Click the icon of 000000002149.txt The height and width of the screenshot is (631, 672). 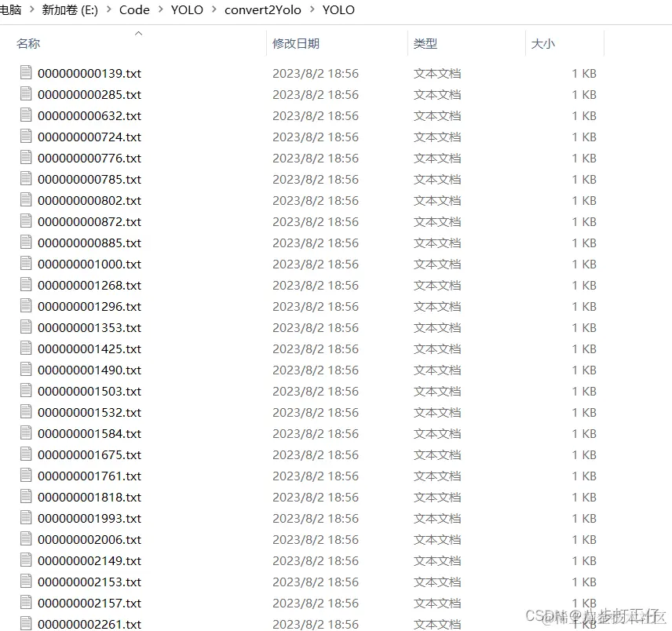coord(26,560)
